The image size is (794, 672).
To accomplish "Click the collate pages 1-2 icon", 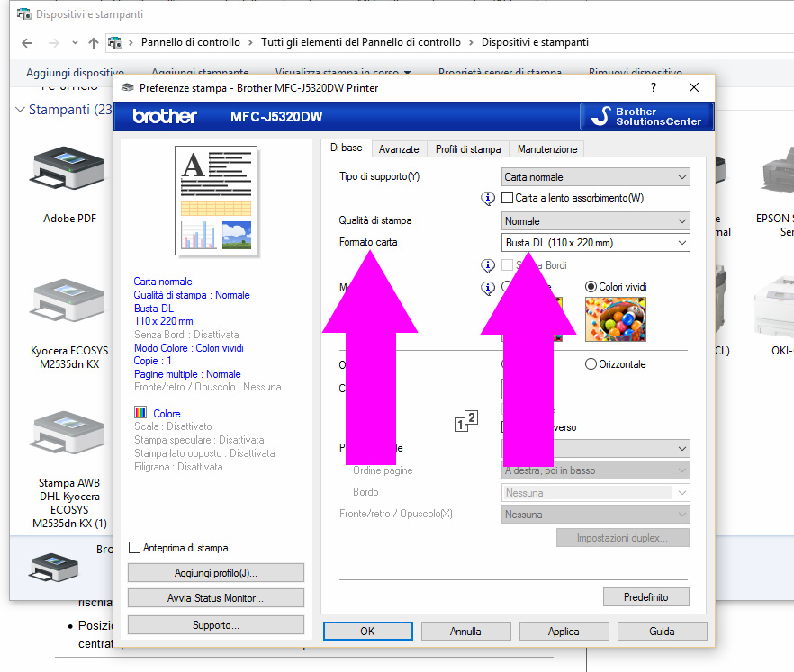I will pos(466,421).
